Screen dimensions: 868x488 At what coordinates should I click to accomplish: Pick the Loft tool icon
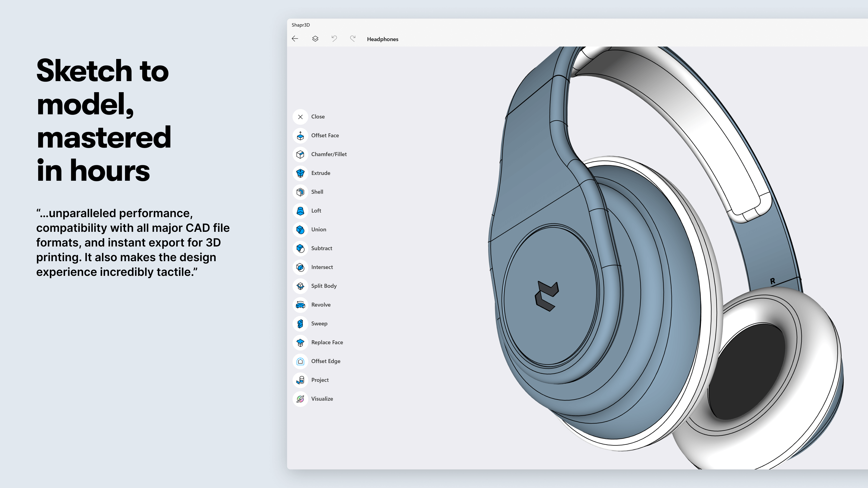300,211
